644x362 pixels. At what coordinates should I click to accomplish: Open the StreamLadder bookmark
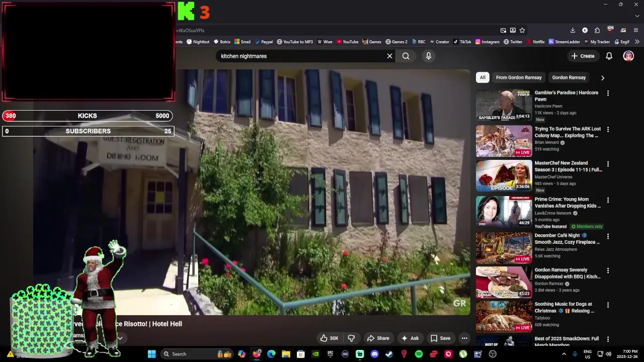565,42
